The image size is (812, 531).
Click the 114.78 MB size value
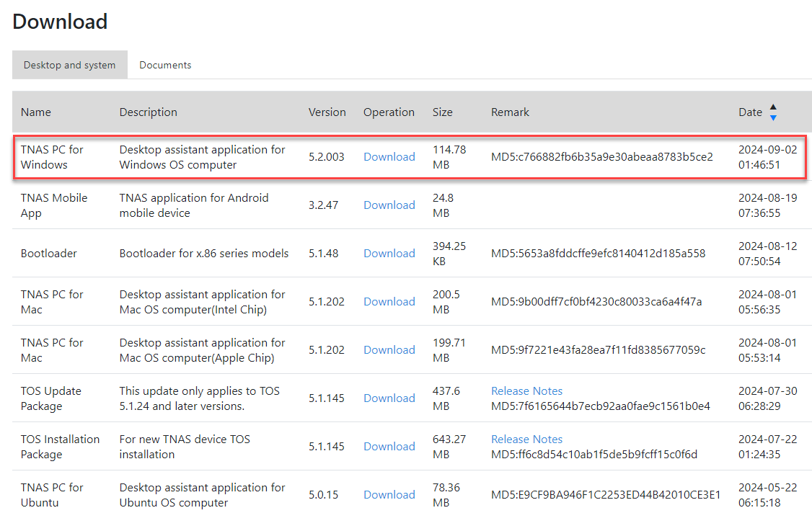pos(449,157)
